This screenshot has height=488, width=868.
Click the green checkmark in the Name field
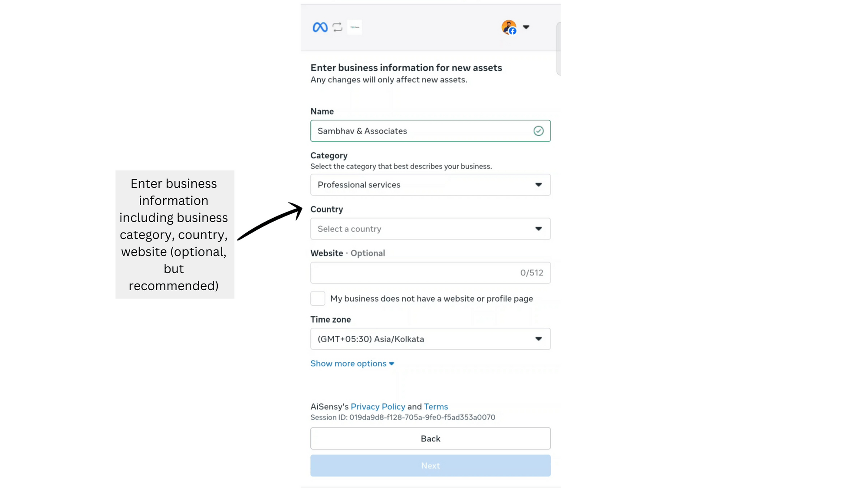point(538,131)
